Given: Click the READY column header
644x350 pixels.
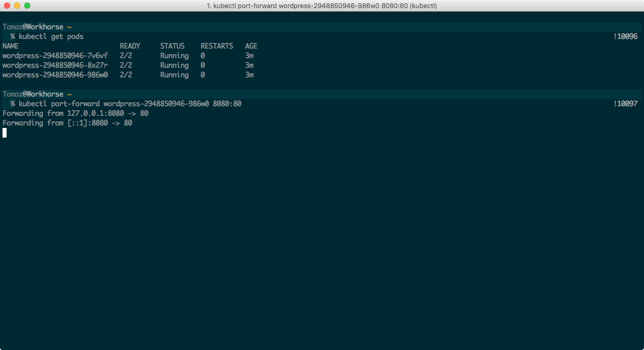Looking at the screenshot, I should (x=130, y=46).
